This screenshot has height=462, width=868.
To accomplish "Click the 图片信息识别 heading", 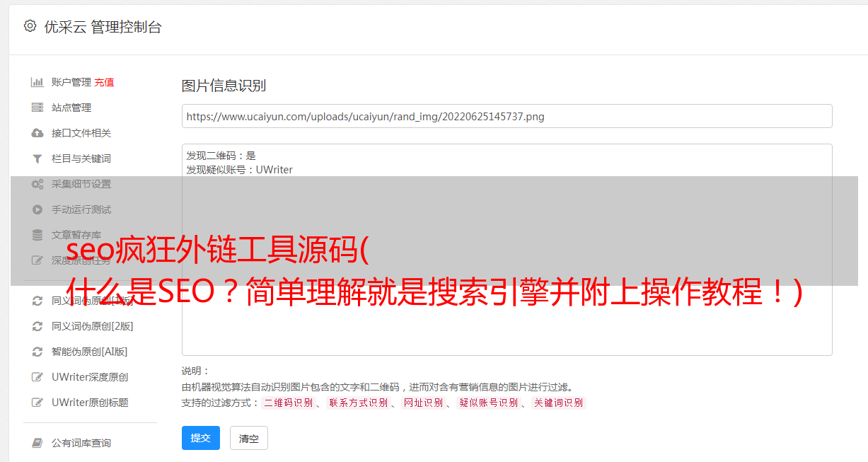I will (224, 86).
